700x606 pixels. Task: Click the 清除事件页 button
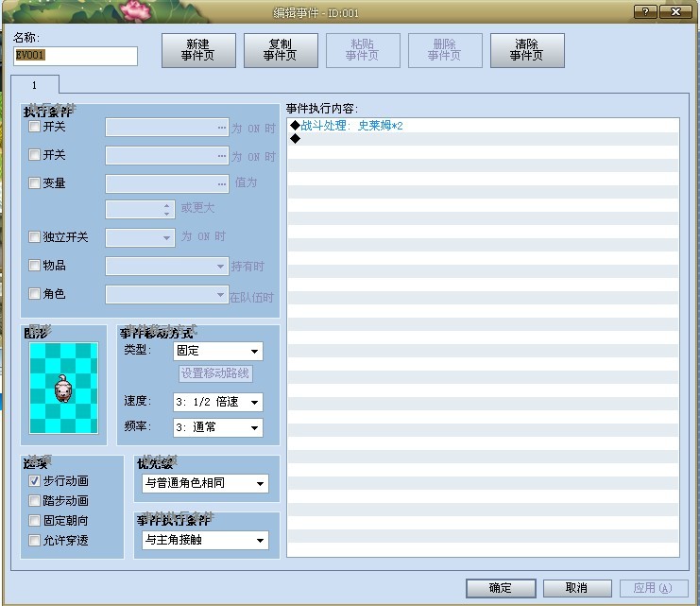pos(527,50)
